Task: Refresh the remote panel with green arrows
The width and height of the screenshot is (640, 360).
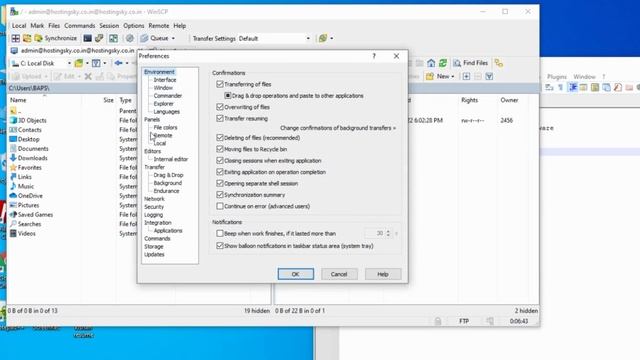Action: click(x=443, y=63)
